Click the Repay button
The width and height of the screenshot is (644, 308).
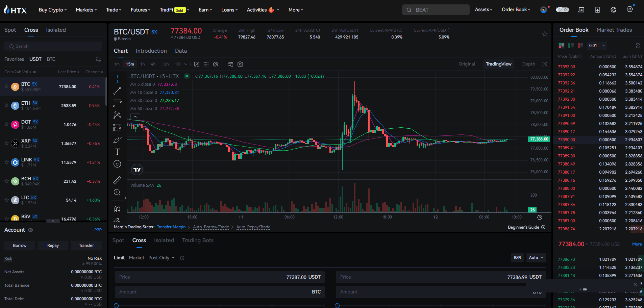(53, 246)
